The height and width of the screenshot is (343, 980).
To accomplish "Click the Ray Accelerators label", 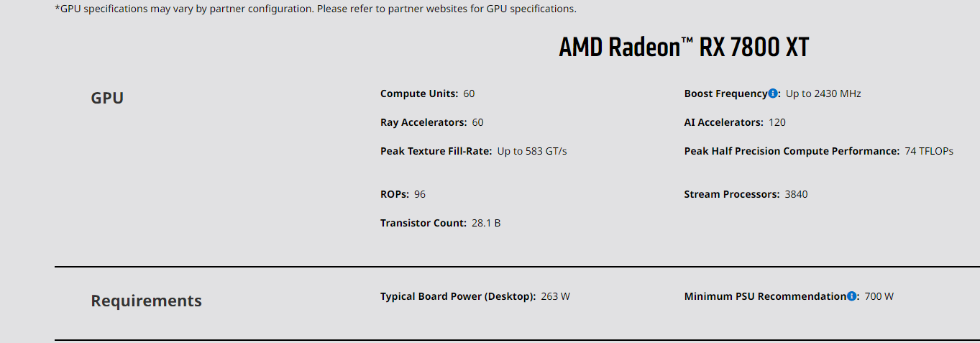I will click(423, 122).
